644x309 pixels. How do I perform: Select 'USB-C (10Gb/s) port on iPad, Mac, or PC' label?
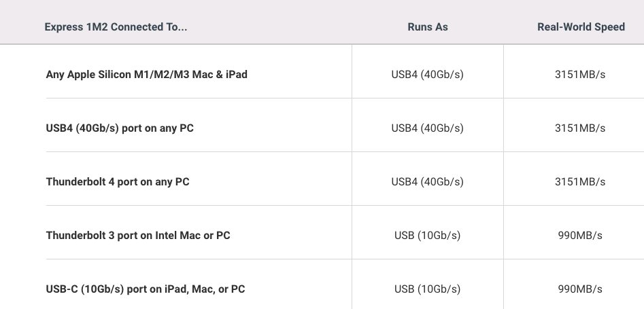[x=146, y=289]
